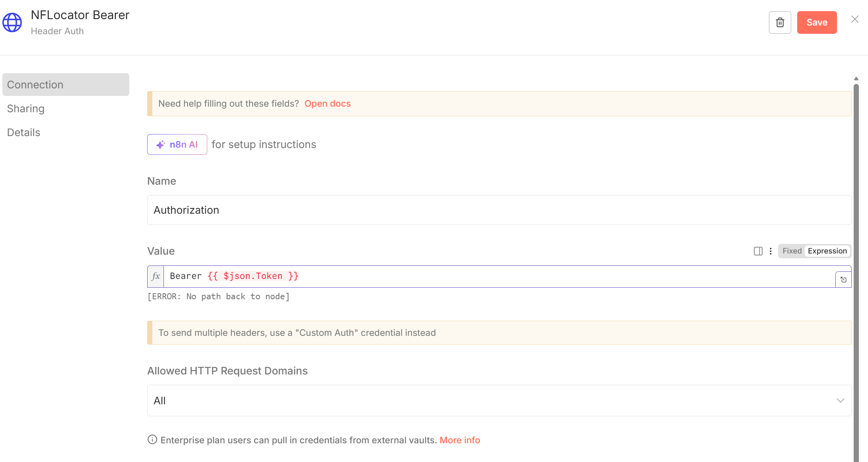Select the Connection tab
868x462 pixels.
[66, 85]
